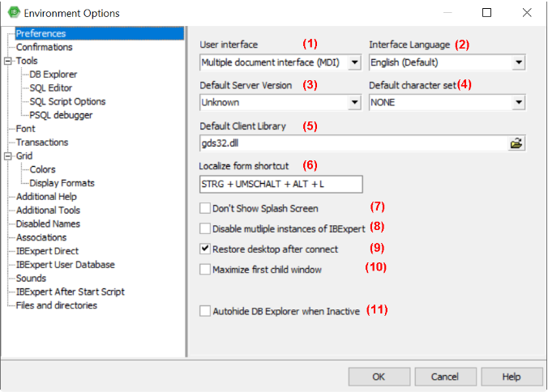Select Display Formats under Grid
This screenshot has height=392, width=548.
point(62,183)
